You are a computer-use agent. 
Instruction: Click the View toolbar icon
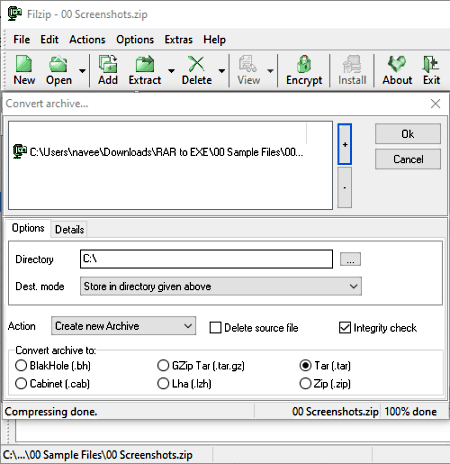tap(248, 70)
